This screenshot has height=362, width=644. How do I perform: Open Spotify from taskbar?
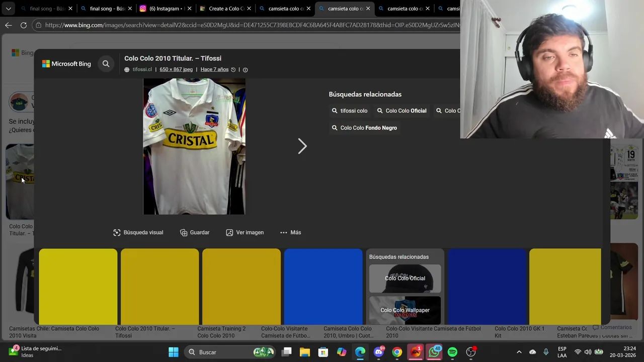pyautogui.click(x=452, y=352)
